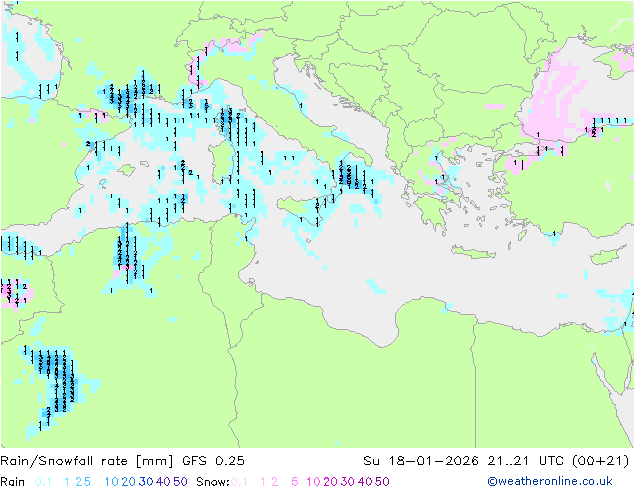Screen dimensions: 634x490
Task: Click the "Rain" legend label
Action: pyautogui.click(x=13, y=482)
